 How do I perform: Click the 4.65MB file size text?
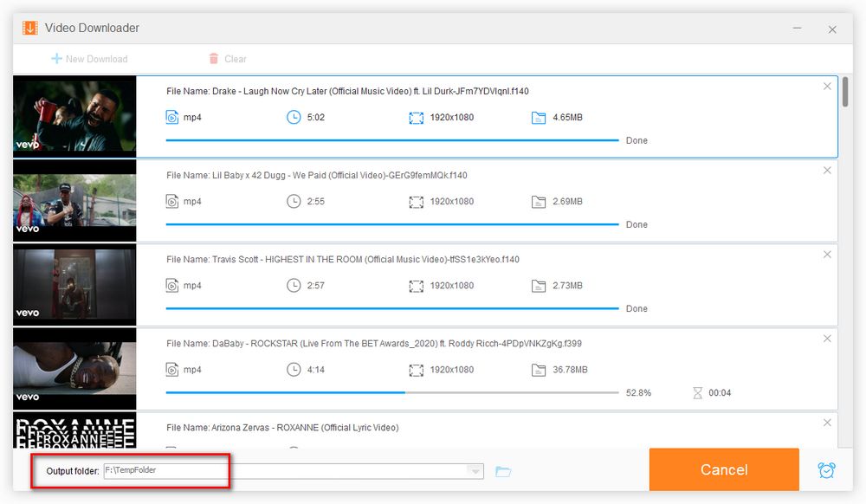pos(568,117)
